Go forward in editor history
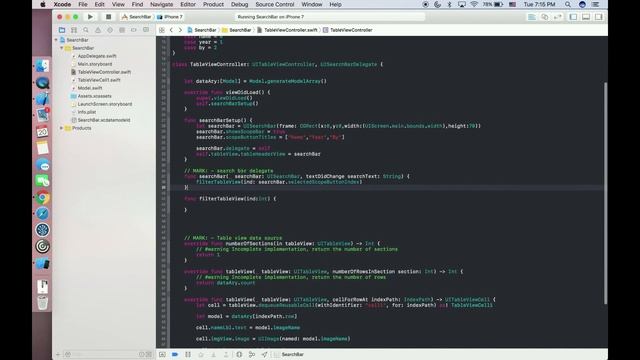This screenshot has height=360, width=640. click(180, 30)
